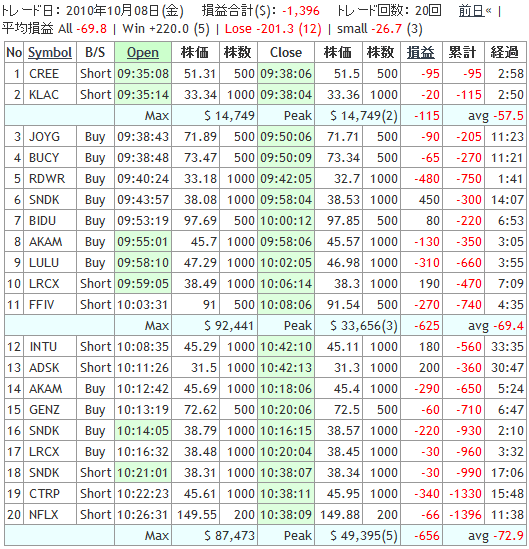Click the -340 loss for CTRP
The image size is (529, 549).
[x=427, y=494]
